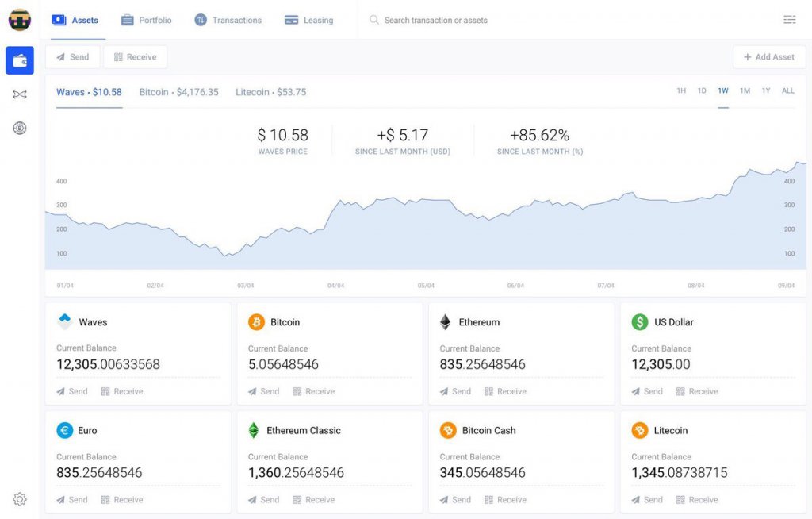Click the Bitcoin logo icon
Screen dimensions: 812x519
256,322
